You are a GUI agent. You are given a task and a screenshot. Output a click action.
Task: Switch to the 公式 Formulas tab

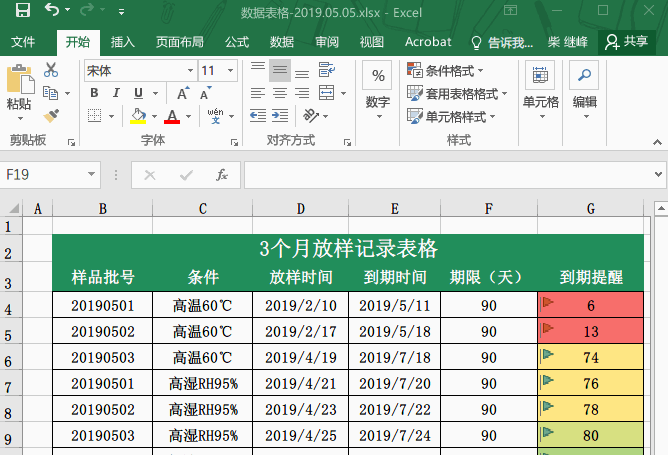[237, 42]
